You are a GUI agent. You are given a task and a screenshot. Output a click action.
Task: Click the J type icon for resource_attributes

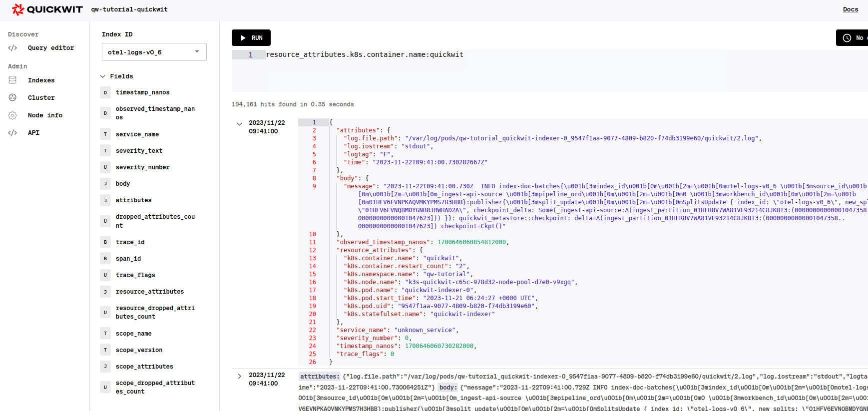(105, 292)
